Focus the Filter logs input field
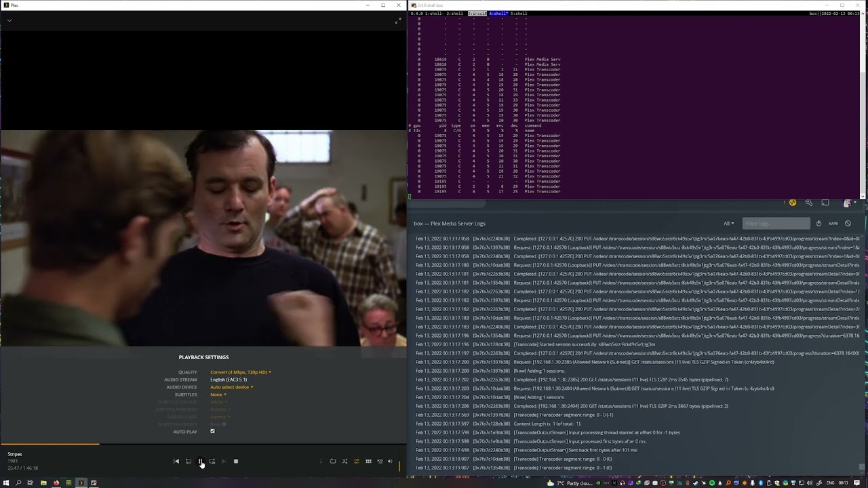Image resolution: width=868 pixels, height=488 pixels. [776, 224]
